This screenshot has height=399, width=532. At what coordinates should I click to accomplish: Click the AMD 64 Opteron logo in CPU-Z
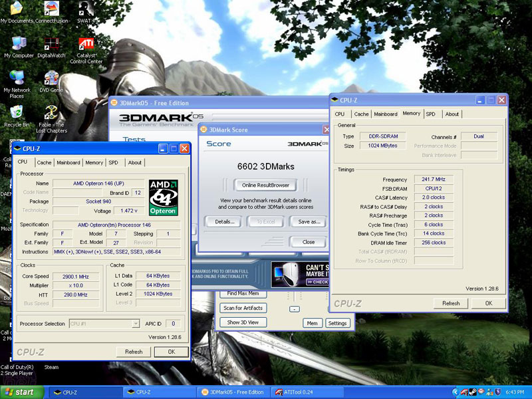click(x=164, y=198)
